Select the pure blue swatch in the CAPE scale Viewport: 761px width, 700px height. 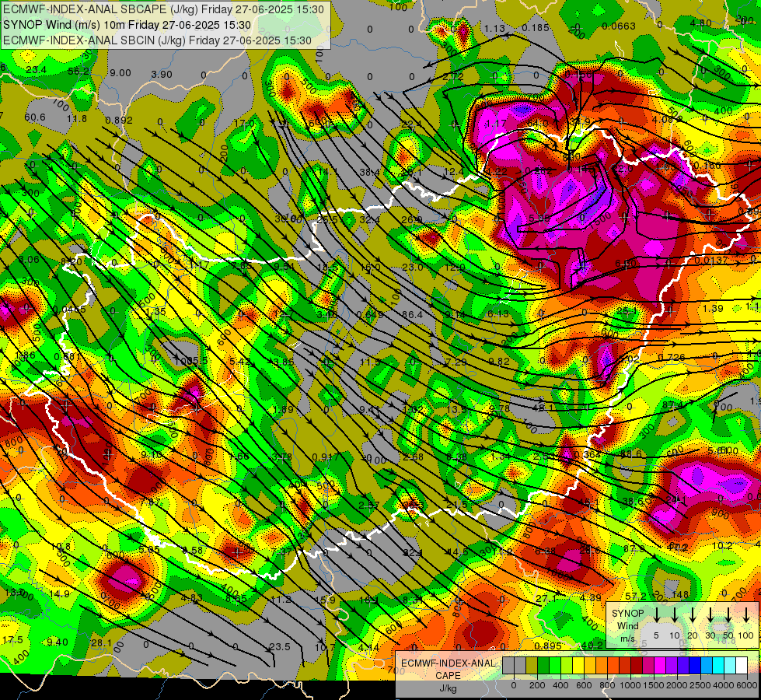694,665
